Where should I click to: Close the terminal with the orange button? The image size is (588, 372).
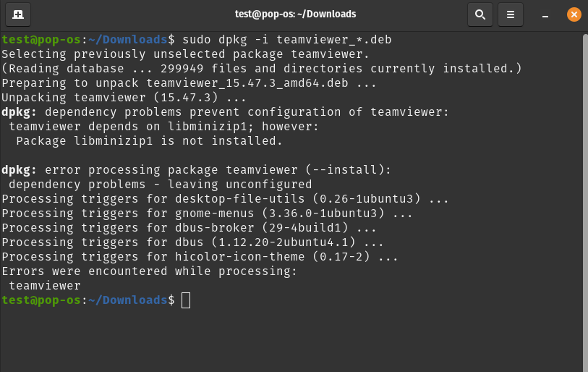click(574, 14)
